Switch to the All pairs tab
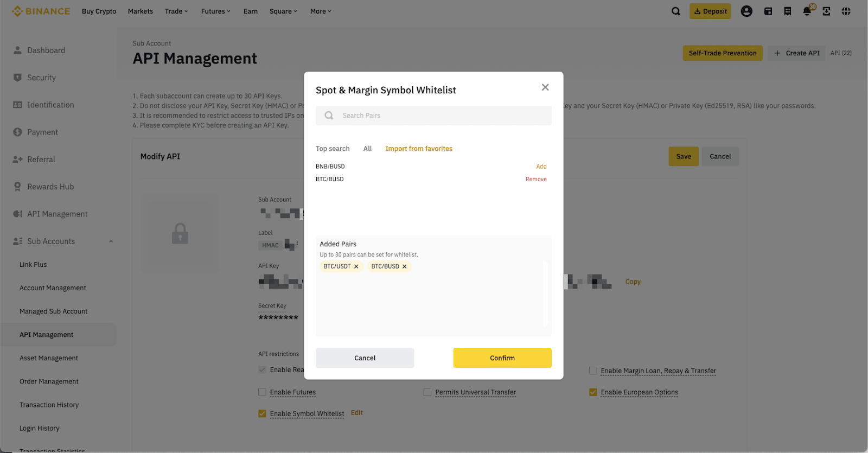This screenshot has width=868, height=453. pos(367,149)
